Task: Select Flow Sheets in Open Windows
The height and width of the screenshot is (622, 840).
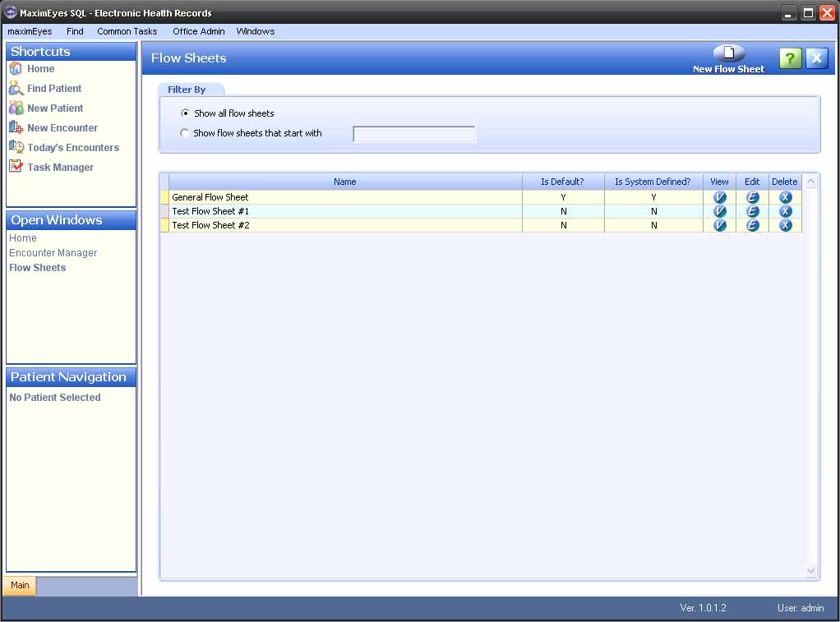Action: [x=38, y=268]
